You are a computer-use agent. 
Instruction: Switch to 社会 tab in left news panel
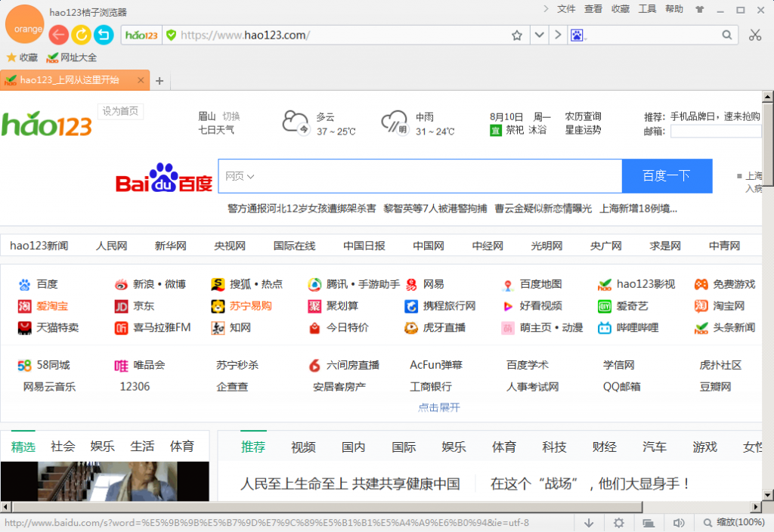tap(63, 447)
